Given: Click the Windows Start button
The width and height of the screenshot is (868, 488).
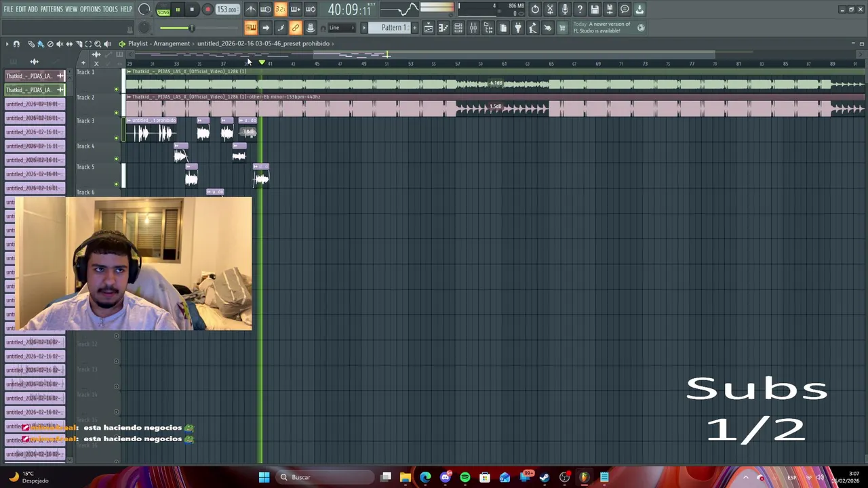Looking at the screenshot, I should click(264, 477).
